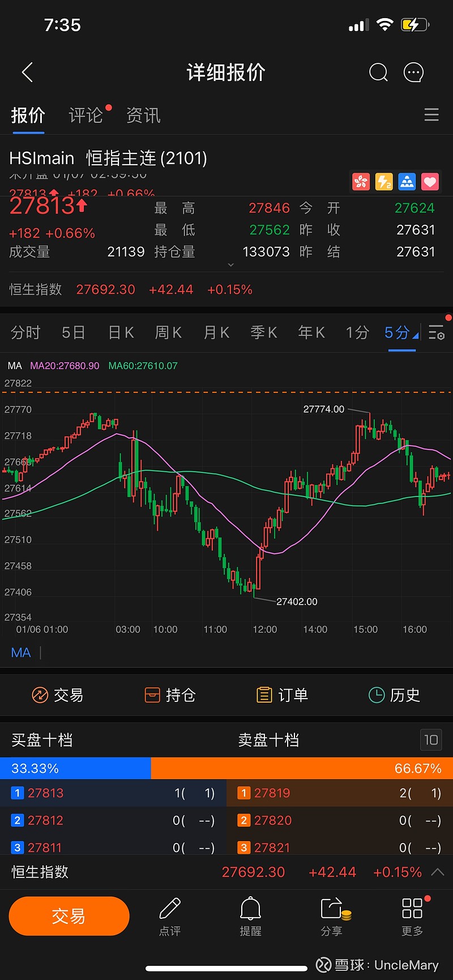Image resolution: width=453 pixels, height=980 pixels.
Task: Tap the 最高 value 27846
Action: [x=270, y=208]
